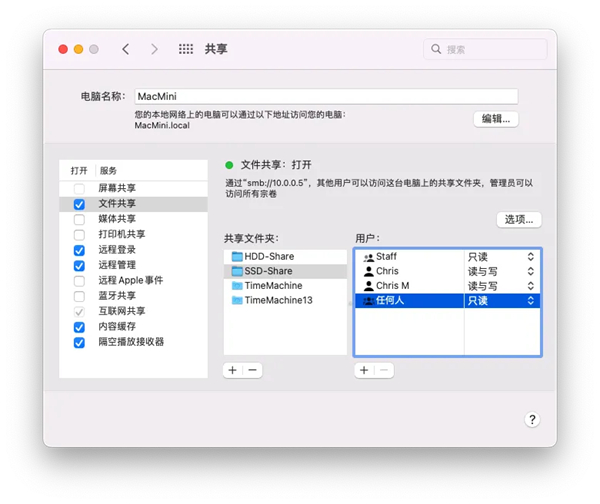Open the 选项… button

click(x=518, y=219)
